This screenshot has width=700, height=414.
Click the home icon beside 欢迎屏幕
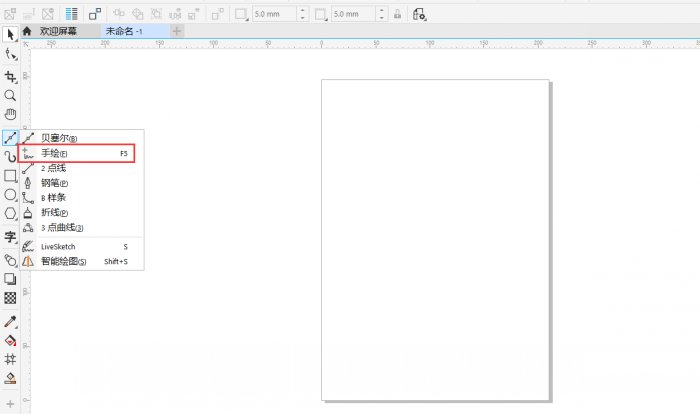click(27, 31)
